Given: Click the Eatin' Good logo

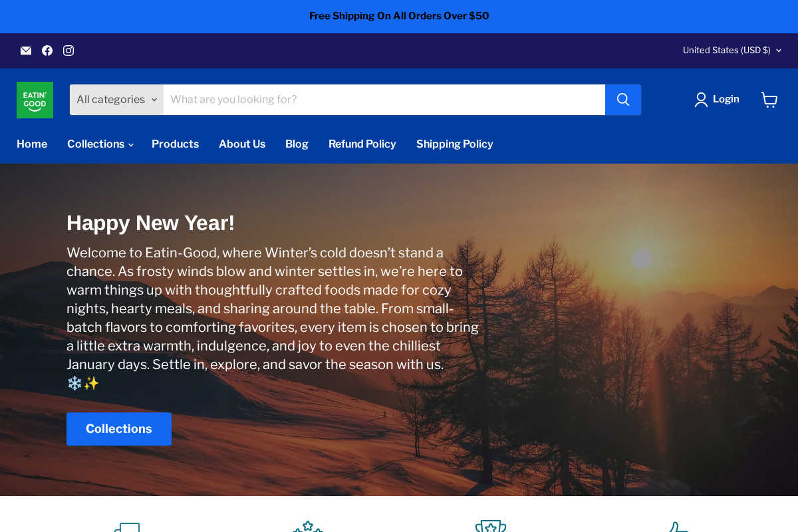Looking at the screenshot, I should pyautogui.click(x=35, y=100).
